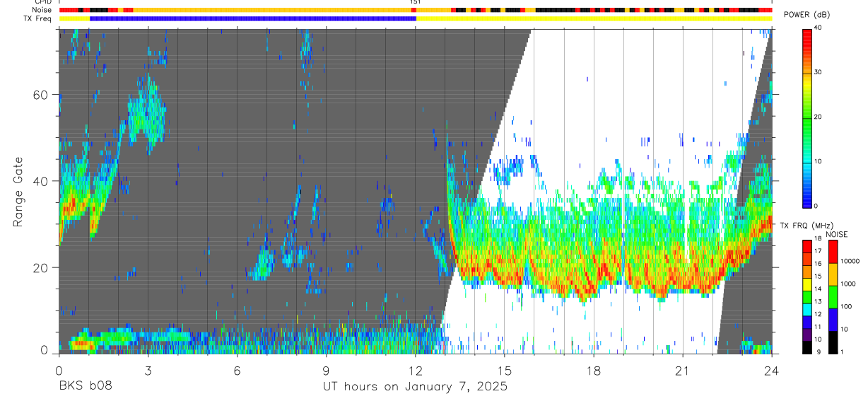Click the "20" tick on POWER colorbar
Viewport: 868px width, 401px height.
[x=819, y=117]
